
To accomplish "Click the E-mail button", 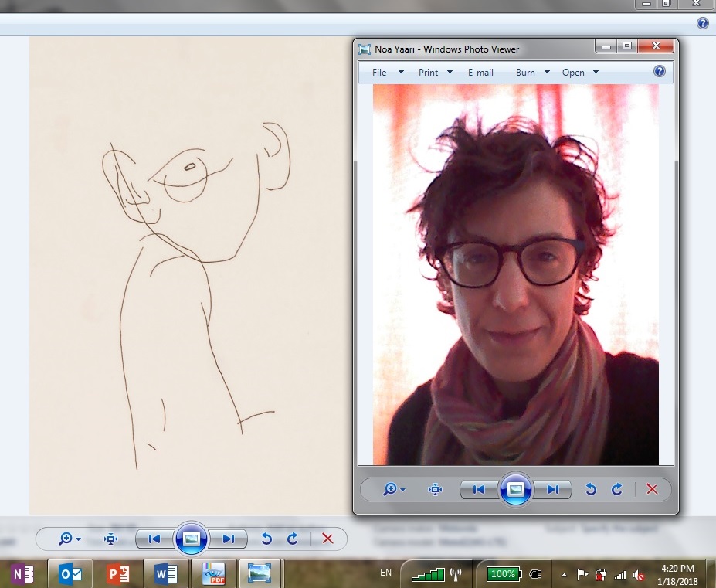I will 480,73.
